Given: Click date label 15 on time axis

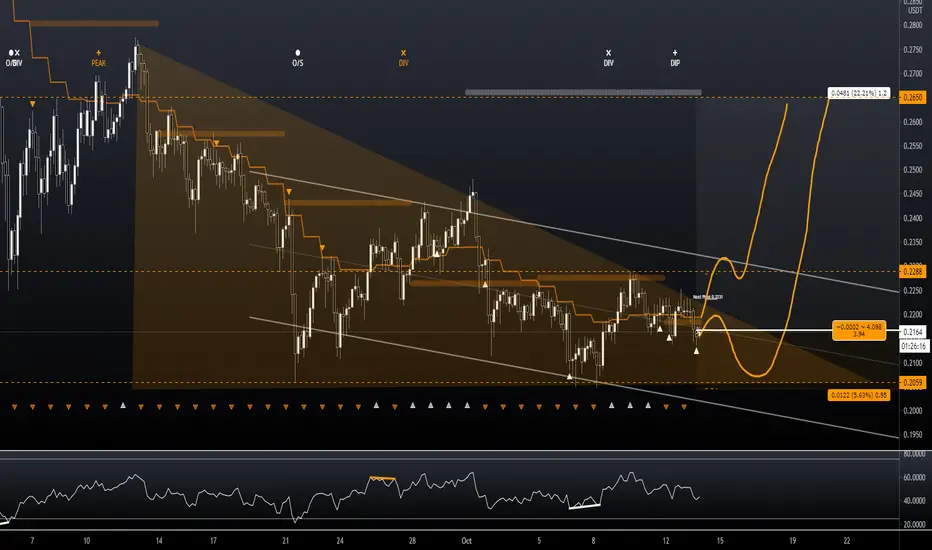Looking at the screenshot, I should pyautogui.click(x=720, y=540).
